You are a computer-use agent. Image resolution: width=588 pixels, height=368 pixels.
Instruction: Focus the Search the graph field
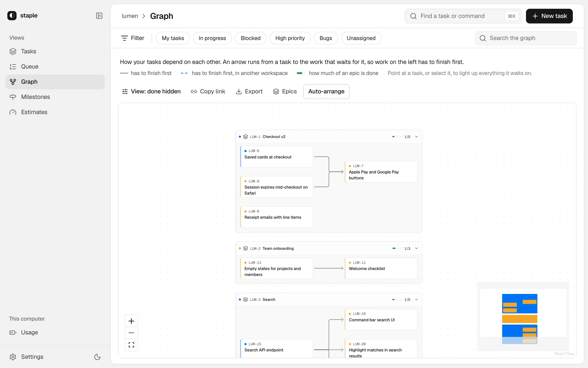pos(526,38)
